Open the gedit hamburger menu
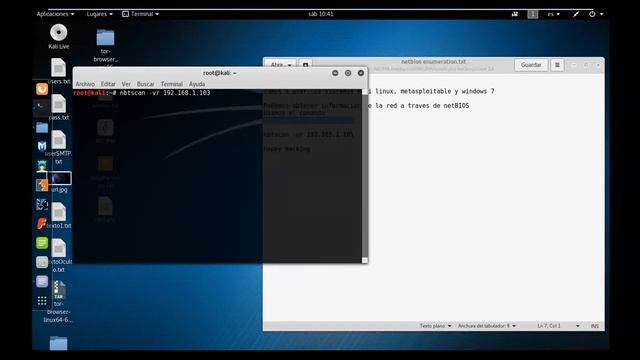This screenshot has height=360, width=640. click(x=557, y=65)
